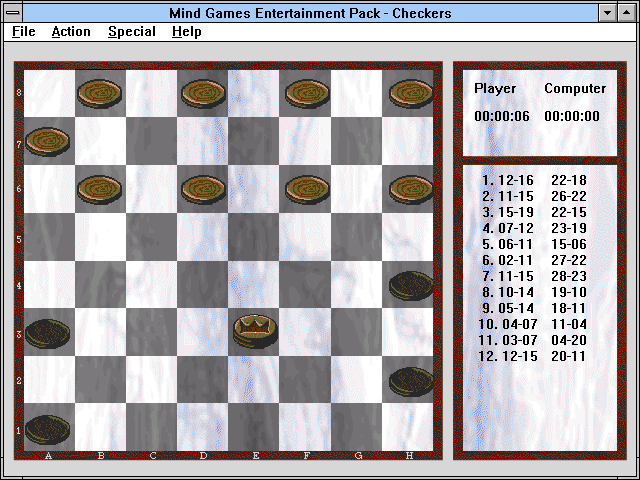Select the dark checker on H4

click(x=411, y=285)
